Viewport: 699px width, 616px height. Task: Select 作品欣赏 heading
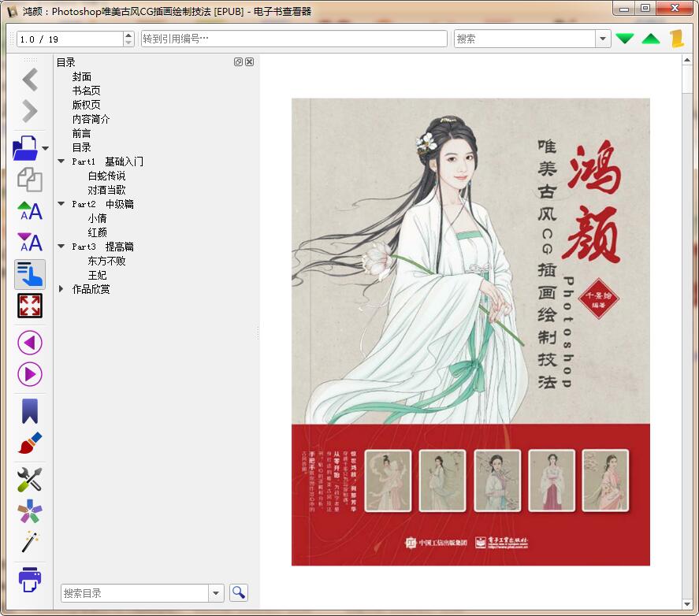(x=91, y=289)
